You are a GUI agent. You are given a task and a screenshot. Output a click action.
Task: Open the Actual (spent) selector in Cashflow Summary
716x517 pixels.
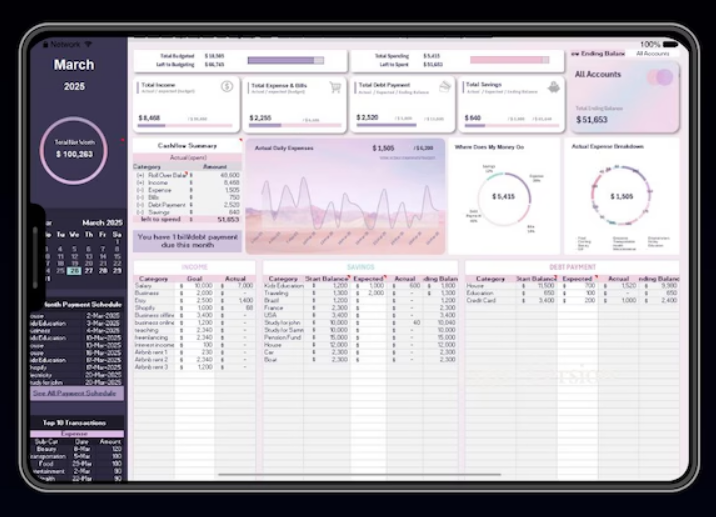pos(187,158)
